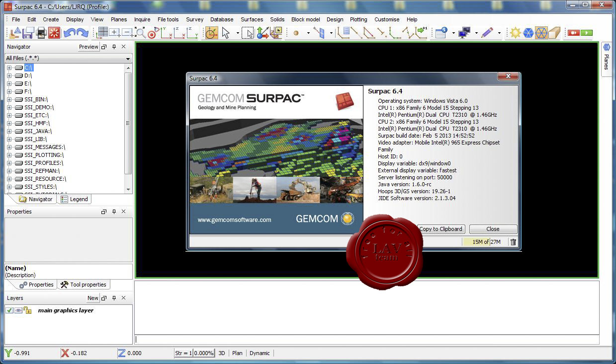Toggle the 2D grid toolbar icon
616x364 pixels.
click(102, 33)
